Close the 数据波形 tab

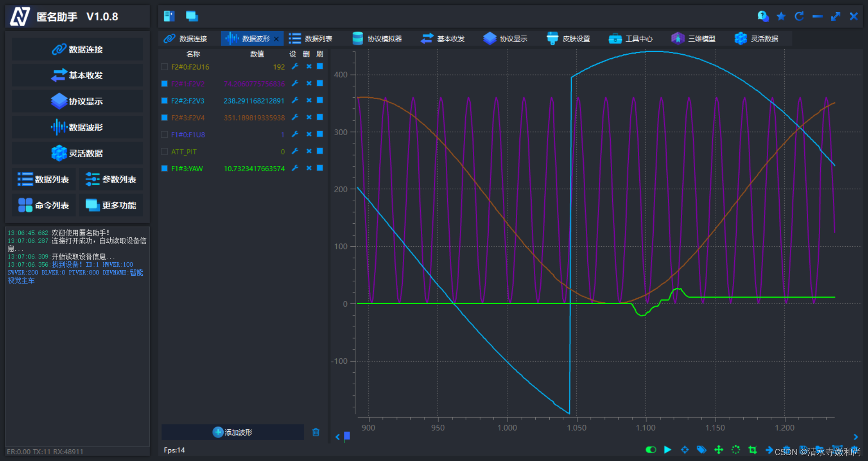coord(276,39)
